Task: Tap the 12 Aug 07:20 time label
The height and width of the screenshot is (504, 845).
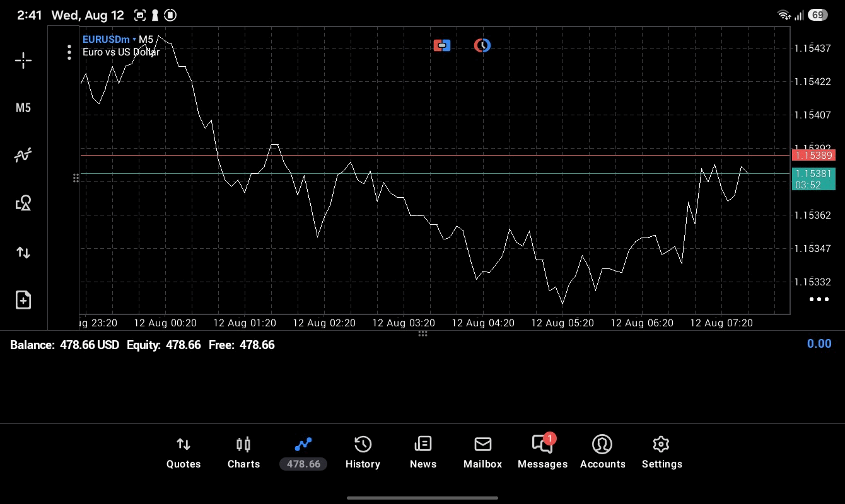Action: tap(721, 323)
